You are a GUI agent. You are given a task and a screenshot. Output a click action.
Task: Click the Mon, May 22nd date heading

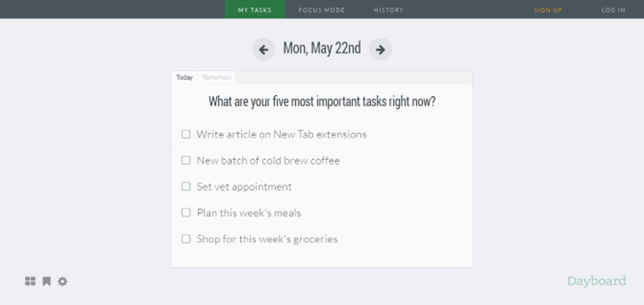322,48
